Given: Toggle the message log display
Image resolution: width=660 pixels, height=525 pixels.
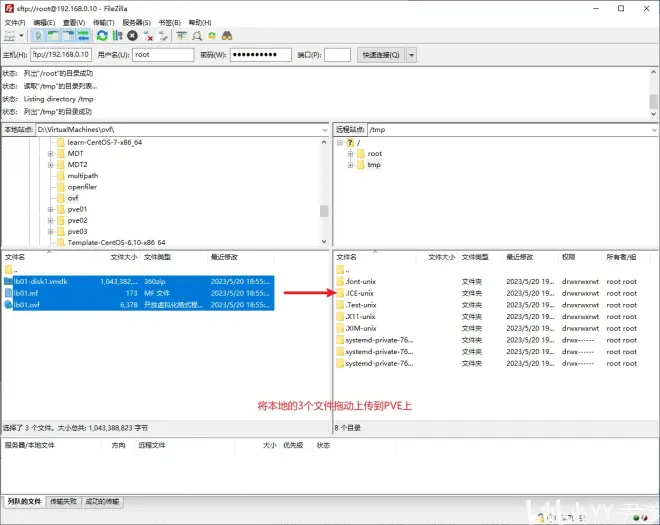Looking at the screenshot, I should point(38,36).
